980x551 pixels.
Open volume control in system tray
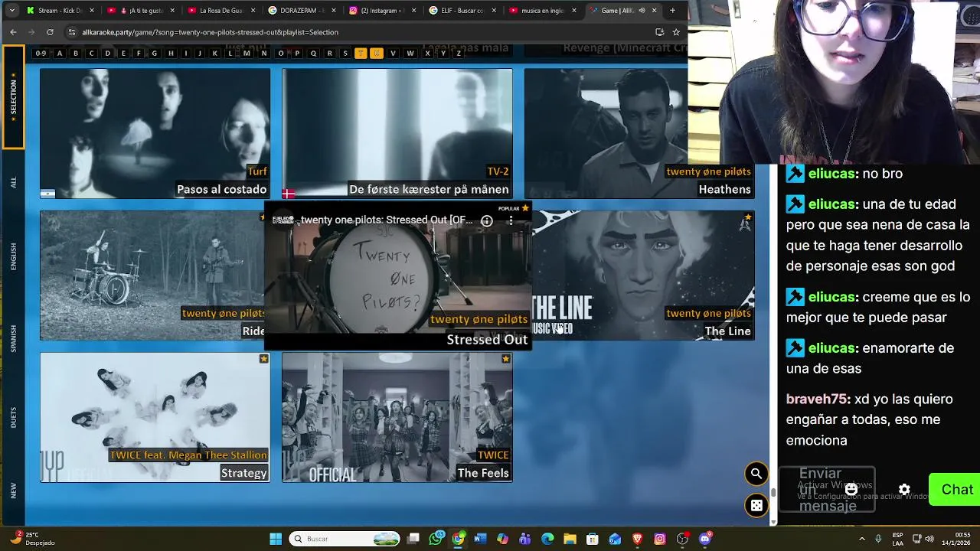(931, 539)
